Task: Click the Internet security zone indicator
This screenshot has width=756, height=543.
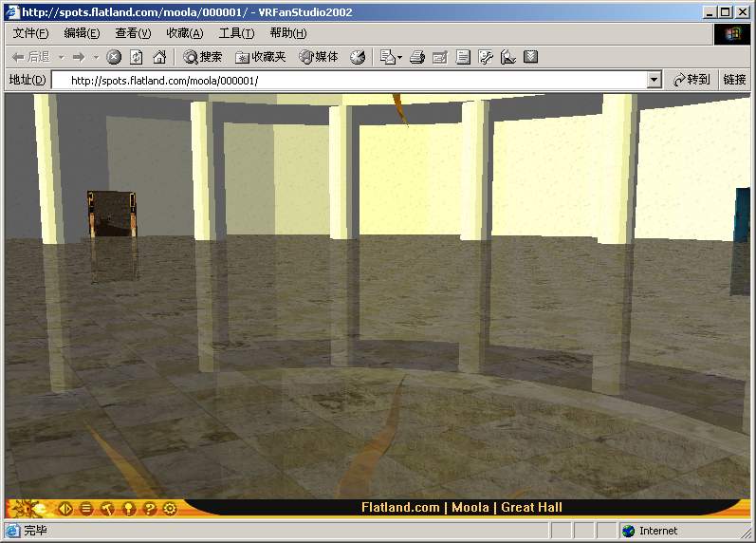Action: point(651,531)
